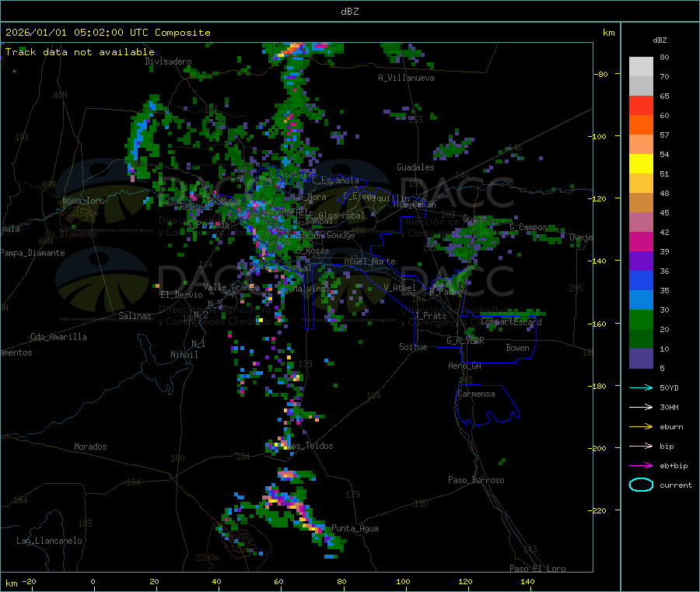Pick the orange swatch between 60 and 57
This screenshot has width=700, height=592.
[x=641, y=125]
